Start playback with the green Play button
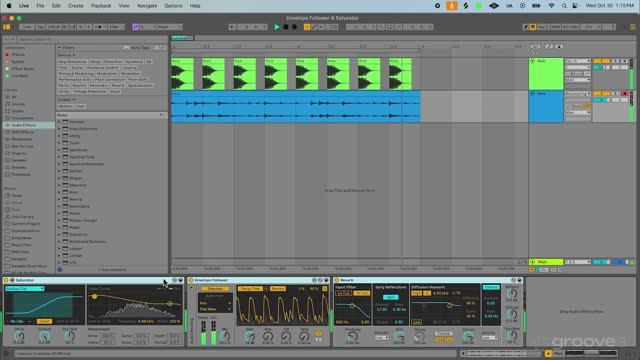 click(x=277, y=27)
